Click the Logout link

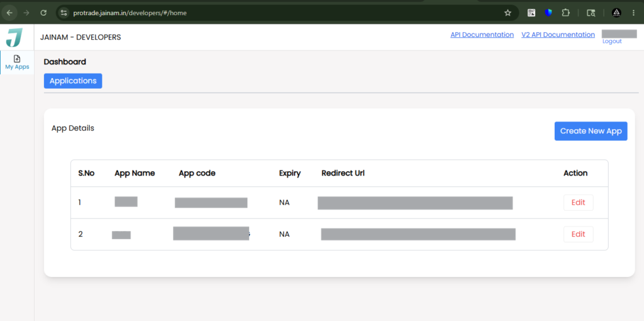click(x=612, y=42)
